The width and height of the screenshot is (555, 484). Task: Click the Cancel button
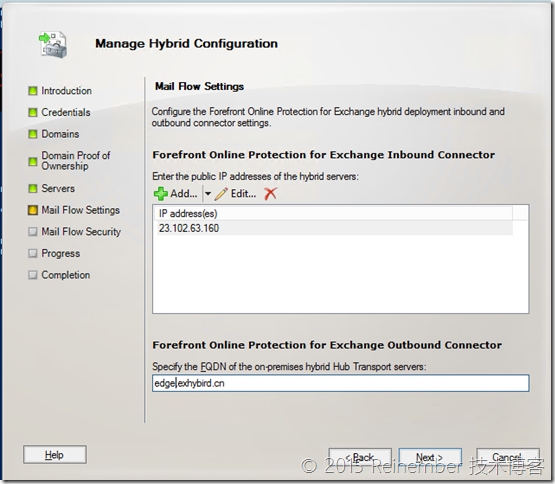click(508, 457)
